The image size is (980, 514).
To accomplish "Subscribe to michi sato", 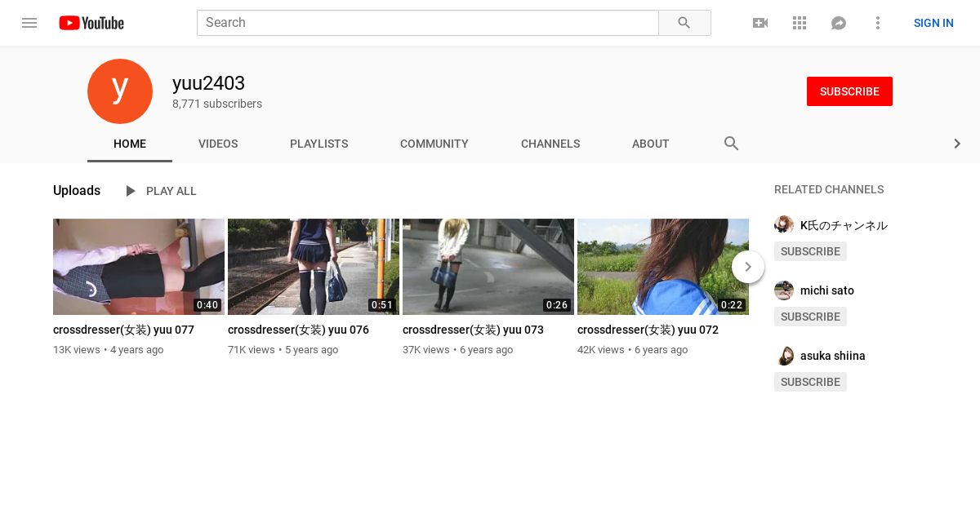I will tap(810, 317).
